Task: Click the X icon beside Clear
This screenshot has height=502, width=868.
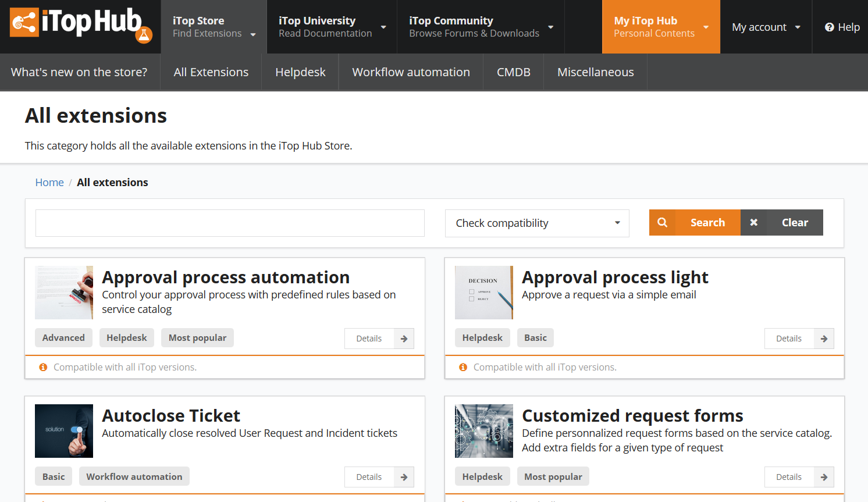Action: pos(753,223)
